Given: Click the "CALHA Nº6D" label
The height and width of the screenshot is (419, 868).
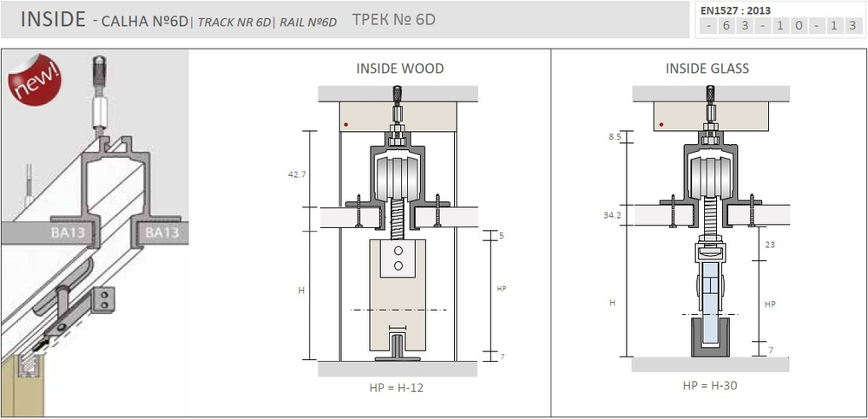Looking at the screenshot, I should pyautogui.click(x=145, y=23).
